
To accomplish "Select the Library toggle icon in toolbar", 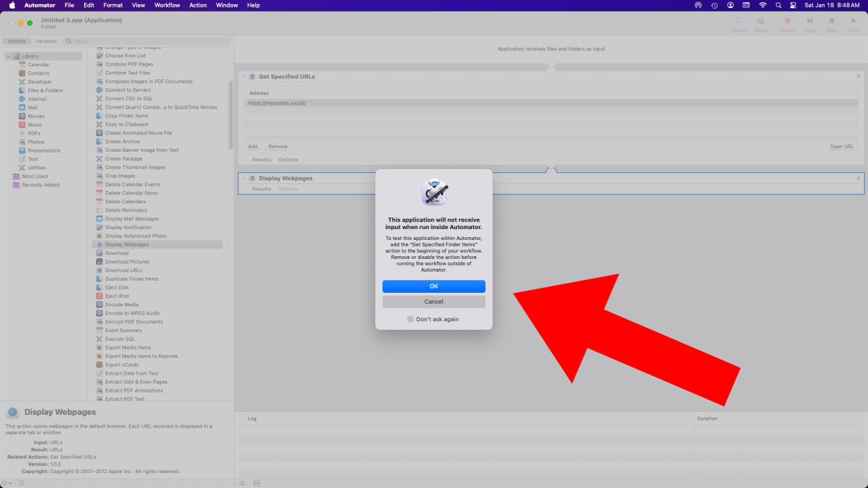I will pos(738,21).
